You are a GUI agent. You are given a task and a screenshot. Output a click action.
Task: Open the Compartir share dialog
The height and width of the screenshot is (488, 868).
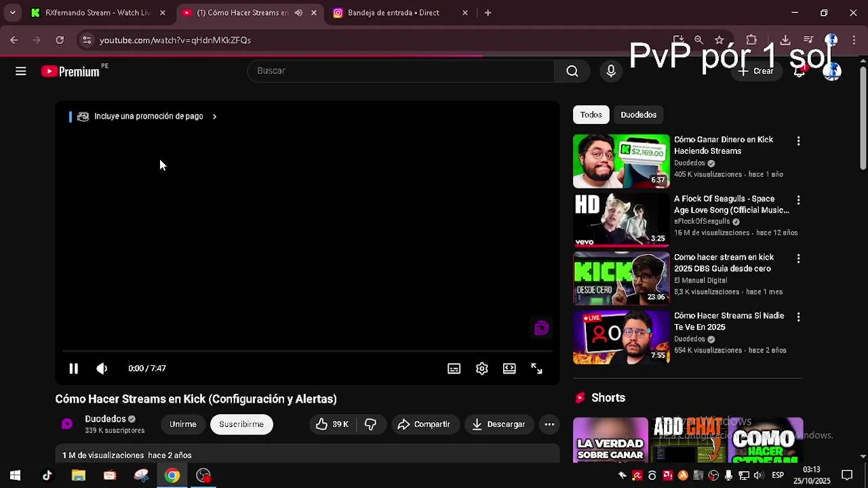[x=425, y=424]
